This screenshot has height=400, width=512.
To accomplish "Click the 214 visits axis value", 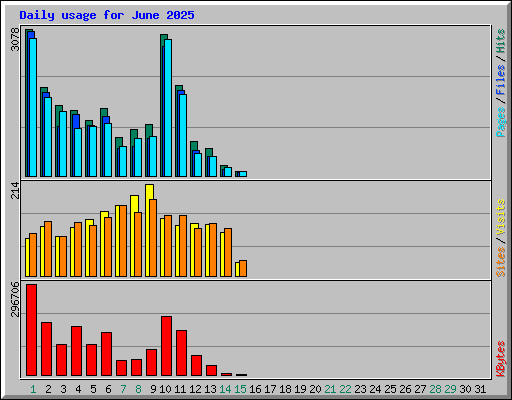I will 15,190.
